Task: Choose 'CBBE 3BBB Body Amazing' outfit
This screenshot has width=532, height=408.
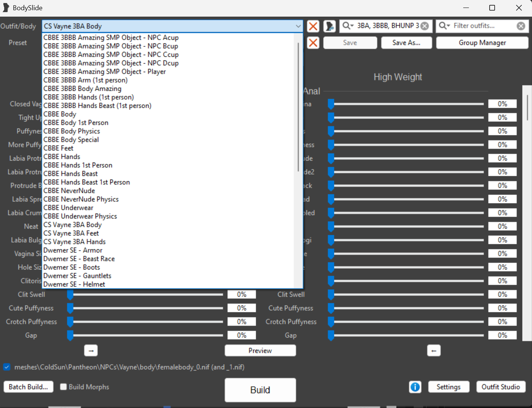Action: 82,88
